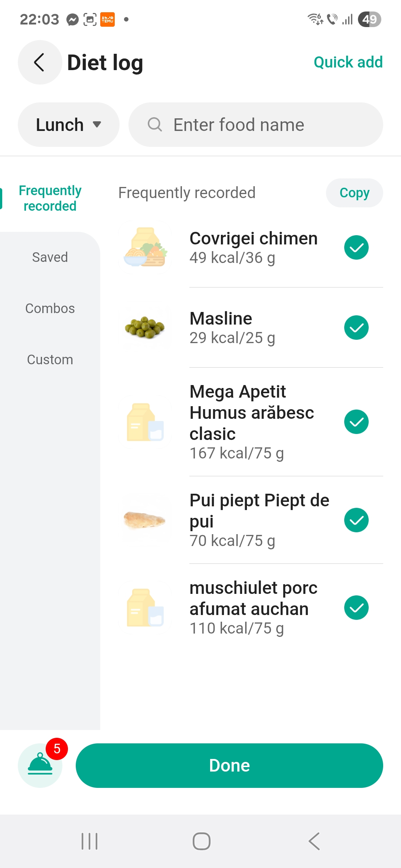Tap the Quick add link

tap(348, 62)
